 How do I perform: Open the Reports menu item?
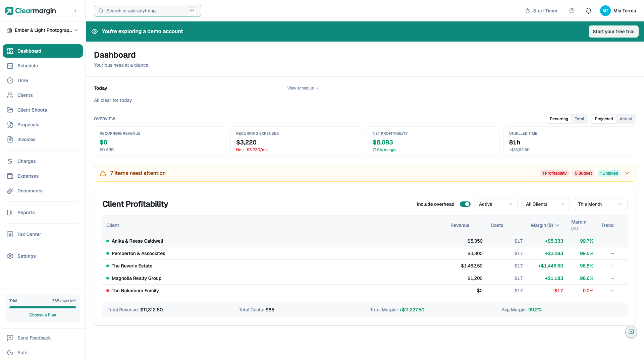tap(26, 213)
